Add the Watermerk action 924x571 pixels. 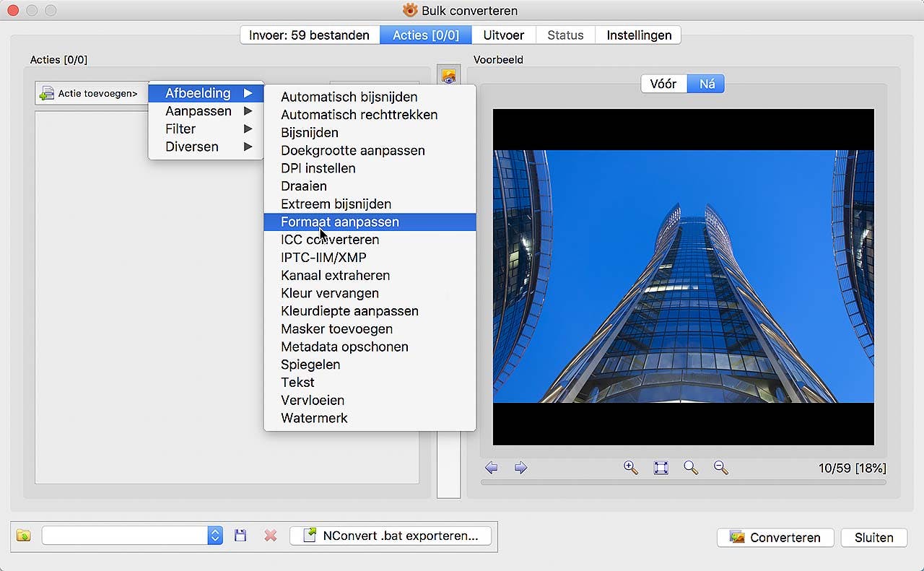[370, 418]
